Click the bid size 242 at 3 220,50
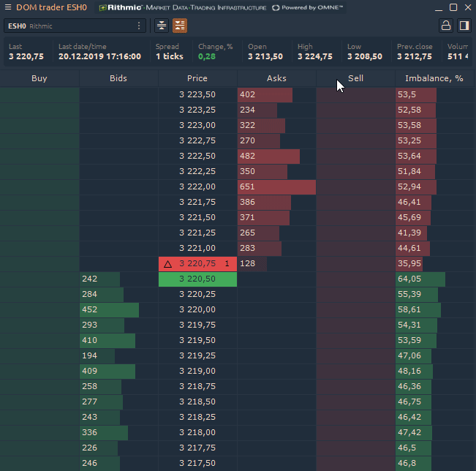This screenshot has width=476, height=471. pyautogui.click(x=118, y=279)
